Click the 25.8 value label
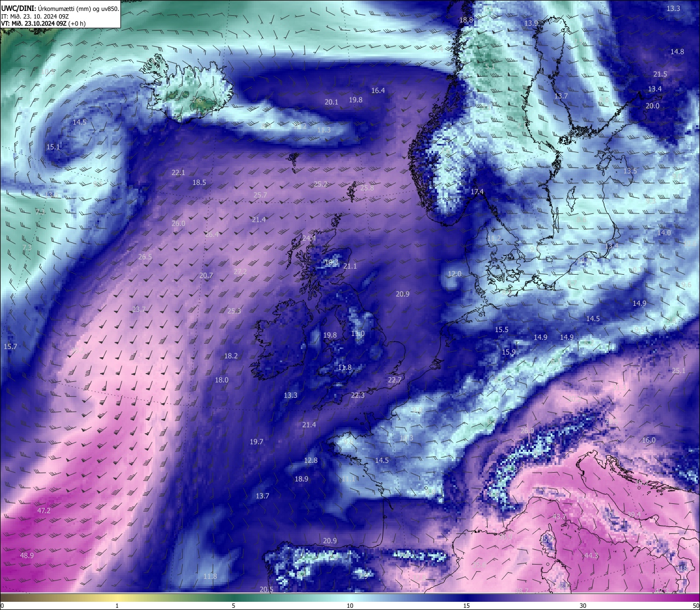Viewport: 700px width, 610px height. (x=367, y=188)
